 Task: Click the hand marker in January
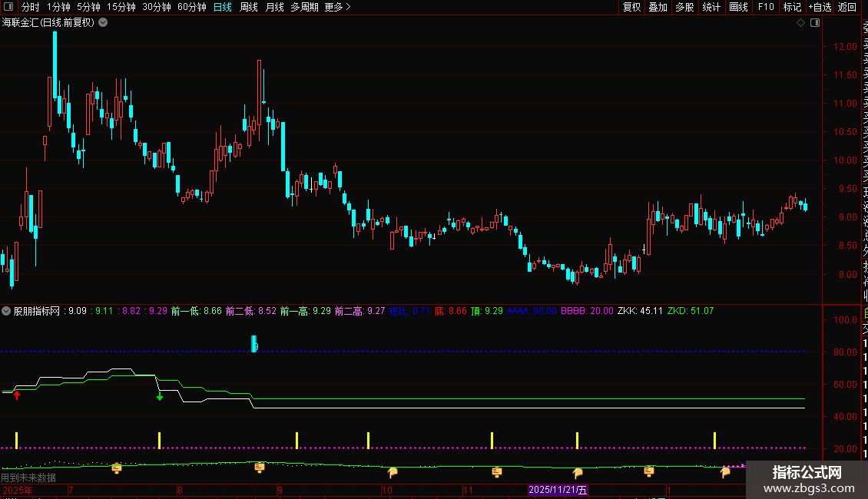(725, 472)
